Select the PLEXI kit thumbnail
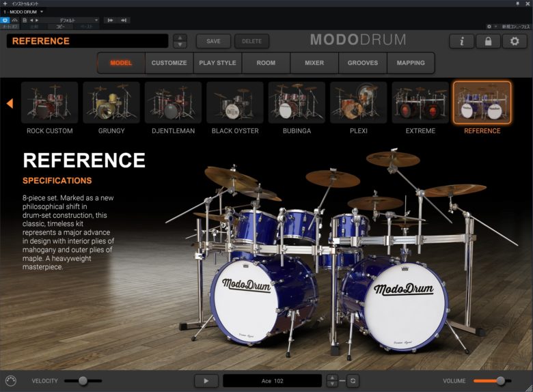533x392 pixels. (359, 102)
